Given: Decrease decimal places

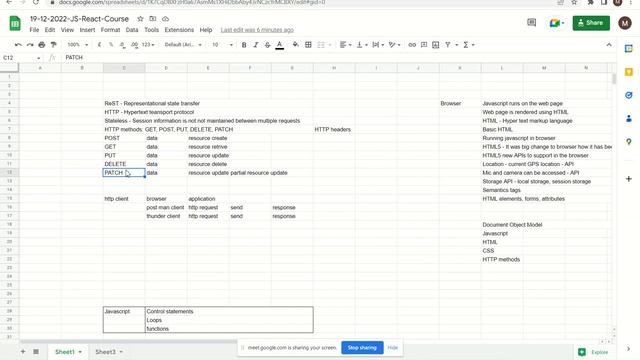Looking at the screenshot, I should 122,45.
